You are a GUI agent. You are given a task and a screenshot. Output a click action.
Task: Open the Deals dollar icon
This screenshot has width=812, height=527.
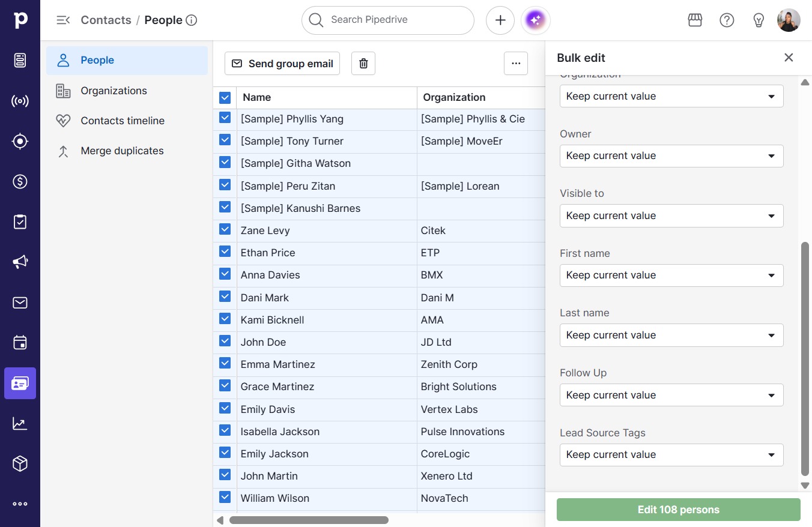[x=20, y=181]
